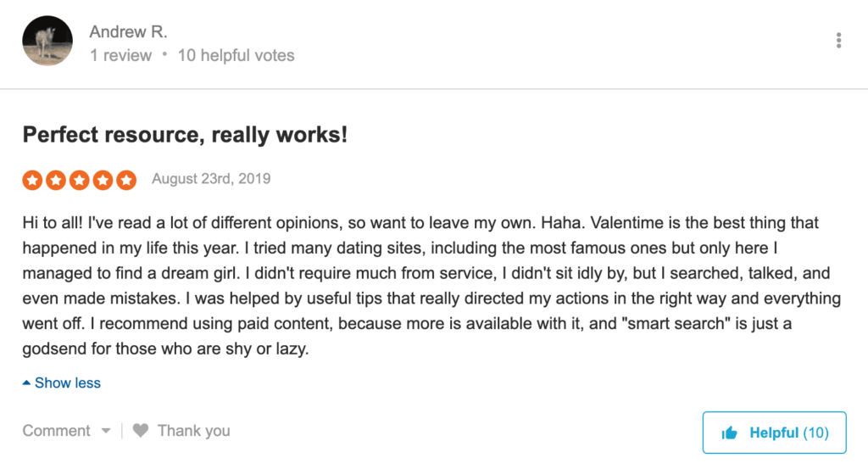
Task: Click the third orange rating star
Action: (79, 180)
